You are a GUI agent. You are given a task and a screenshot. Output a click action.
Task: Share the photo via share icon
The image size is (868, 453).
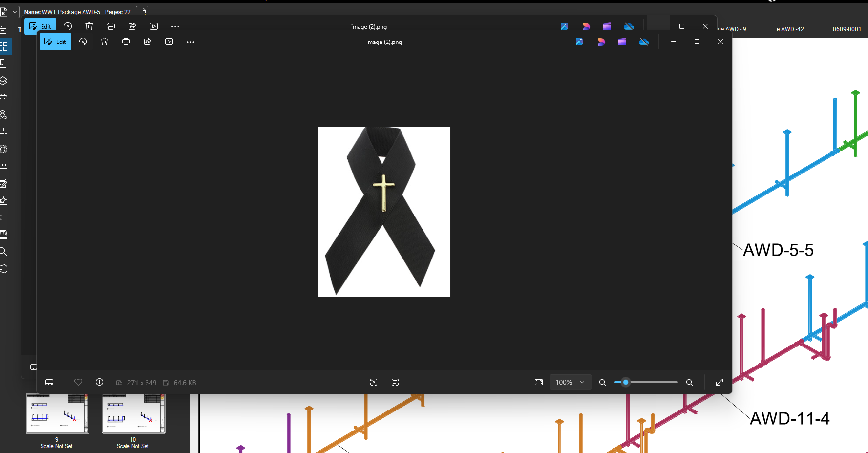tap(148, 42)
